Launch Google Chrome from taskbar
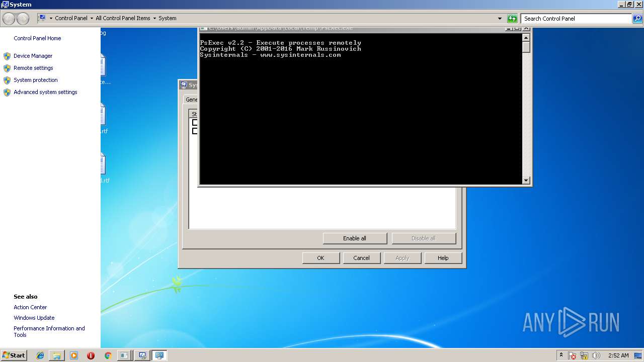This screenshot has width=644, height=362. click(108, 355)
